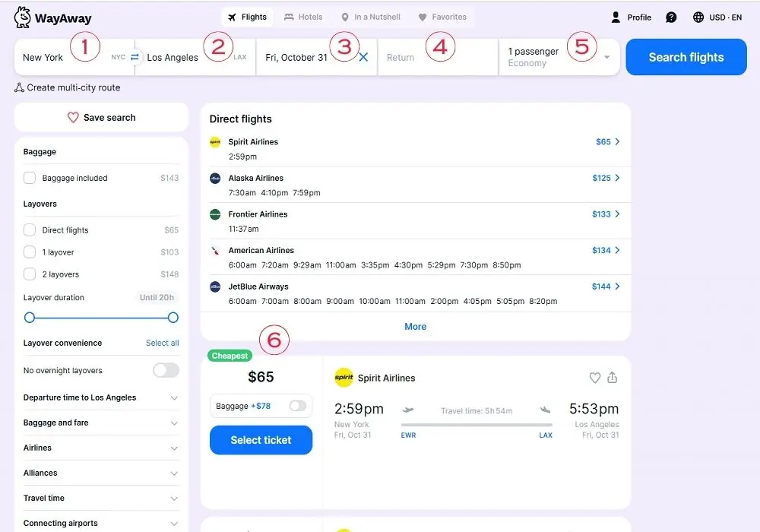Image resolution: width=760 pixels, height=532 pixels.
Task: Click Select all layover convenience
Action: tap(163, 343)
